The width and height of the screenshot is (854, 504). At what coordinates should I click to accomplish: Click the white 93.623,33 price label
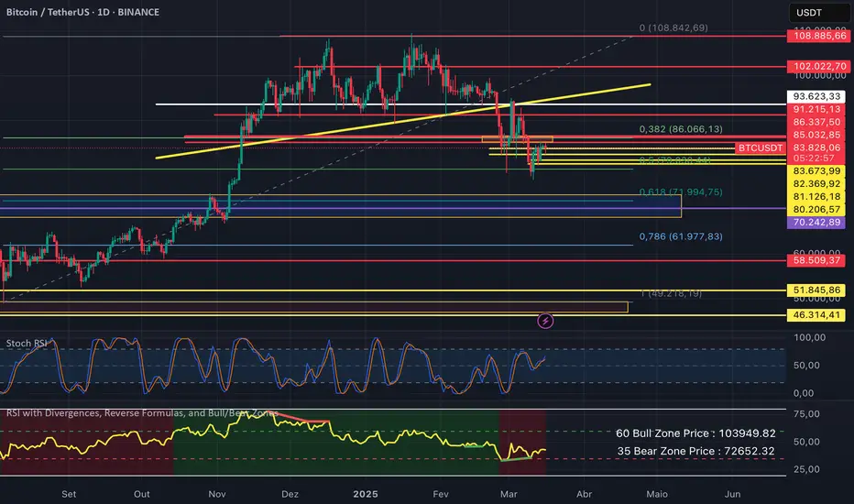click(x=816, y=96)
